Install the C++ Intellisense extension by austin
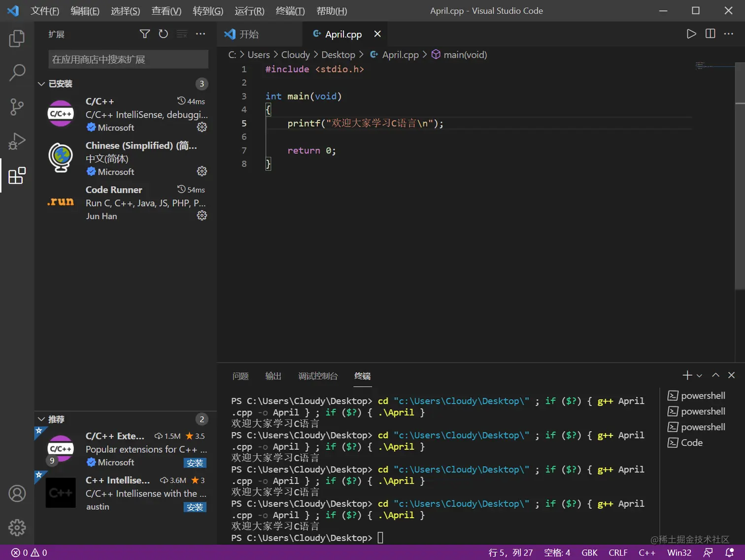 coord(195,507)
